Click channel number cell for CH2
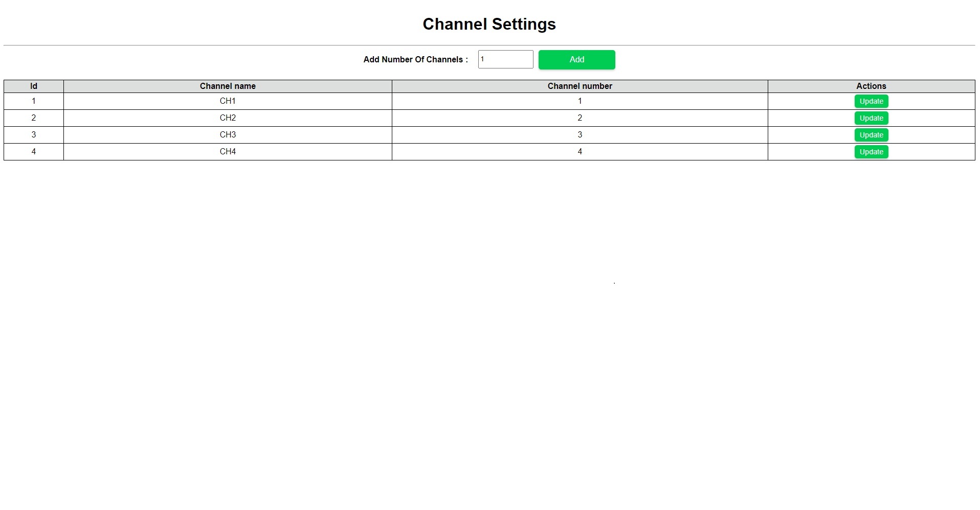The image size is (980, 510). (580, 118)
